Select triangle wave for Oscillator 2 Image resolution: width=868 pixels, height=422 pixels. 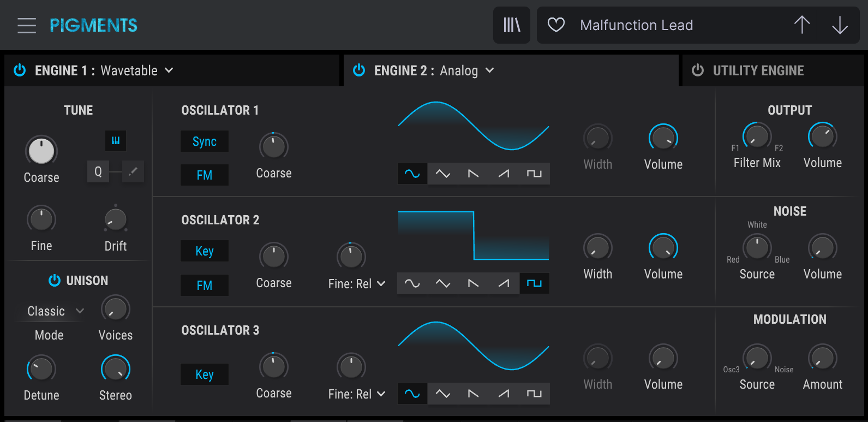(x=443, y=283)
